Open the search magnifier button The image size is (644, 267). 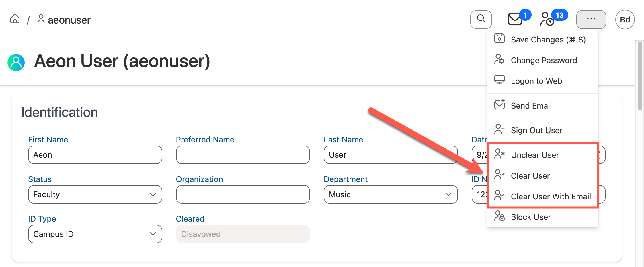(481, 19)
